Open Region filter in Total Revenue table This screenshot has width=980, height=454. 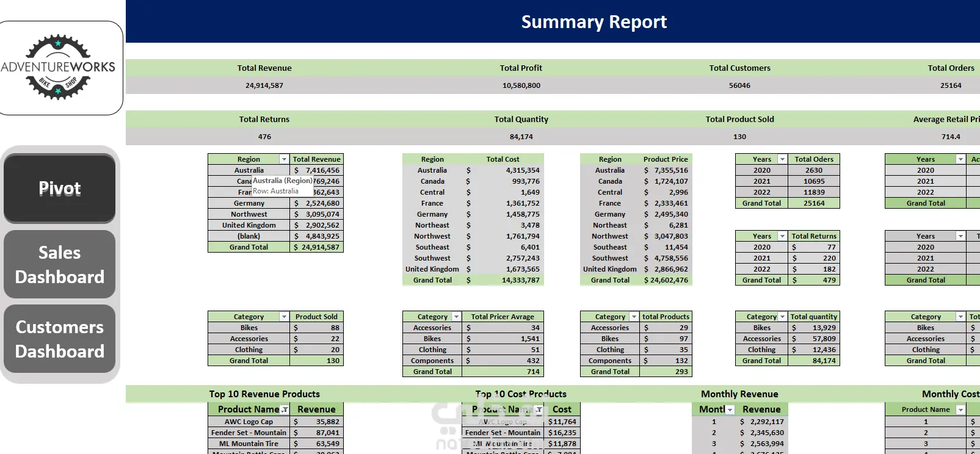click(x=284, y=159)
